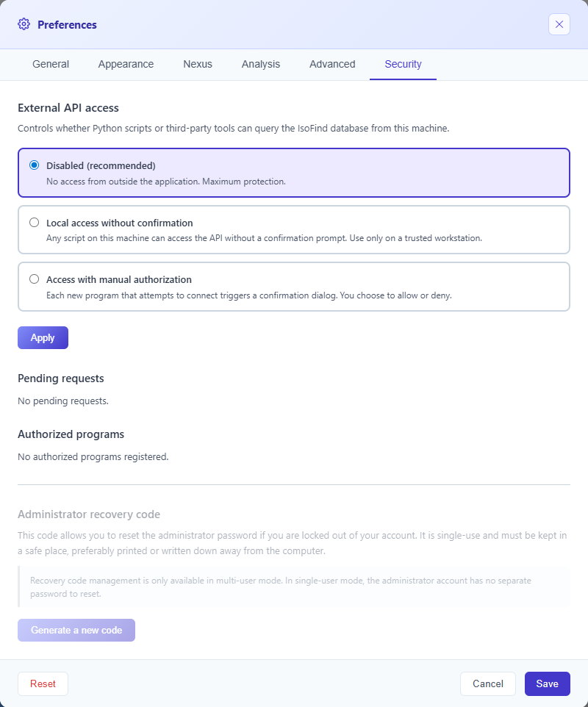588x707 pixels.
Task: Go to the Nexus tab
Action: point(197,64)
